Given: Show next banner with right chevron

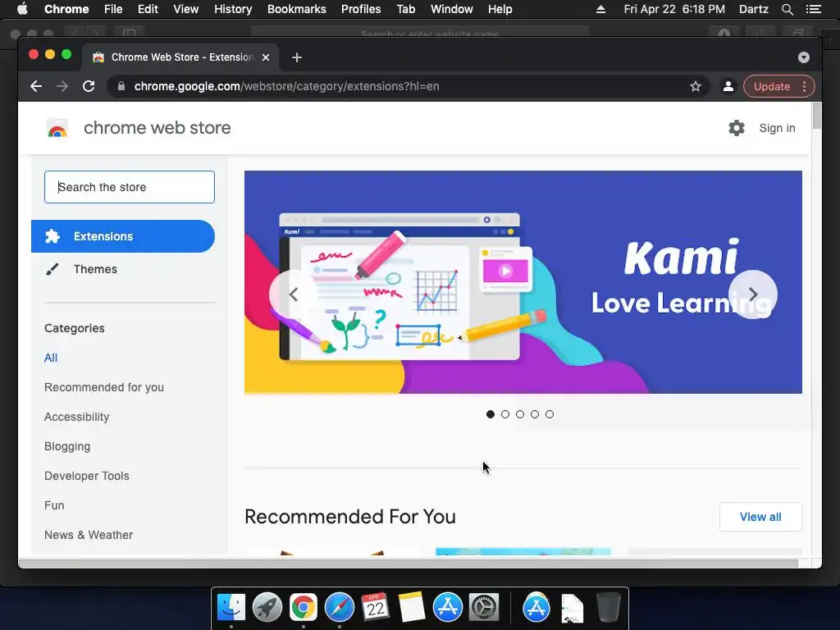Looking at the screenshot, I should [x=753, y=294].
